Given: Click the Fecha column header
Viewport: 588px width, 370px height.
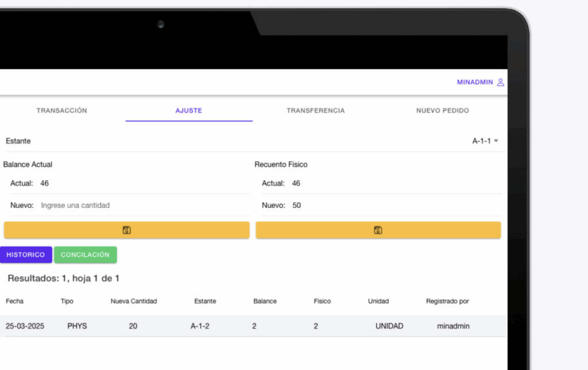Looking at the screenshot, I should (x=14, y=301).
